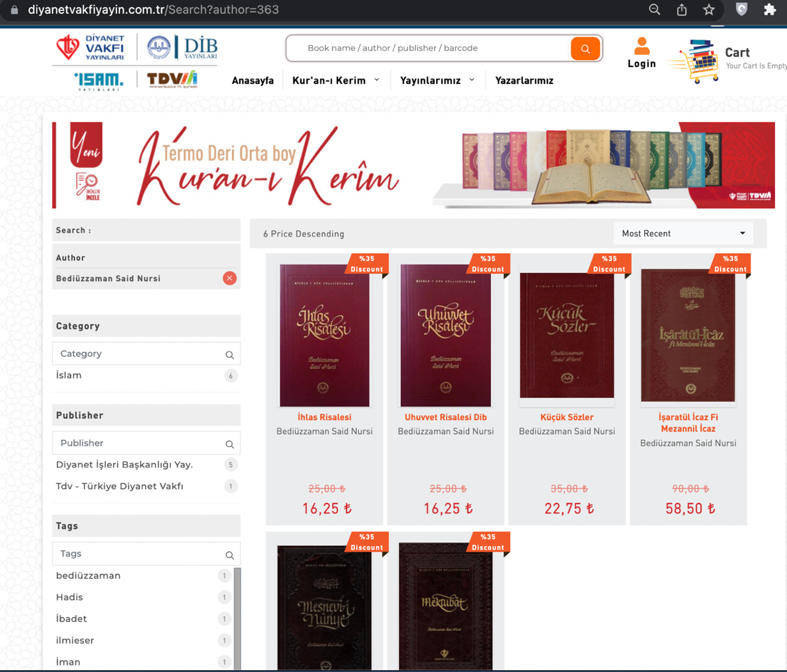787x672 pixels.
Task: Click discount badge on İhlas Risalesi
Action: coord(367,263)
